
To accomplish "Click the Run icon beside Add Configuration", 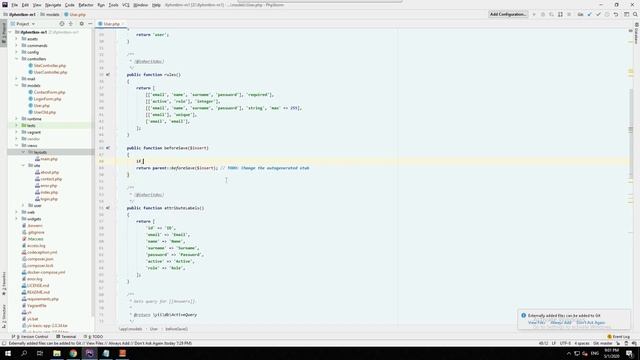I will point(534,14).
